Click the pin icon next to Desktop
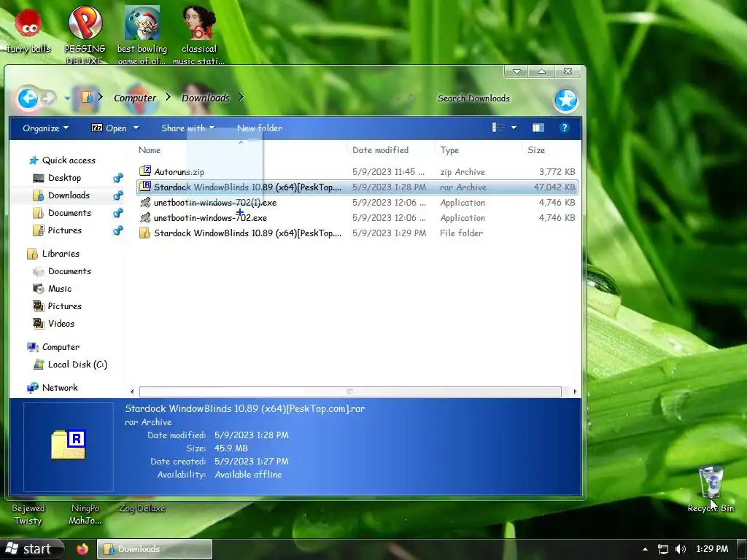 (117, 178)
